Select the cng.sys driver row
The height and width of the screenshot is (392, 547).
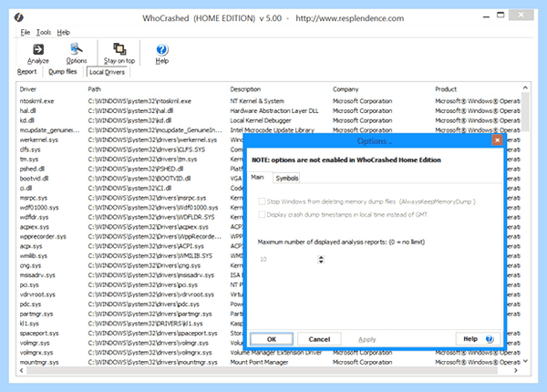click(130, 266)
